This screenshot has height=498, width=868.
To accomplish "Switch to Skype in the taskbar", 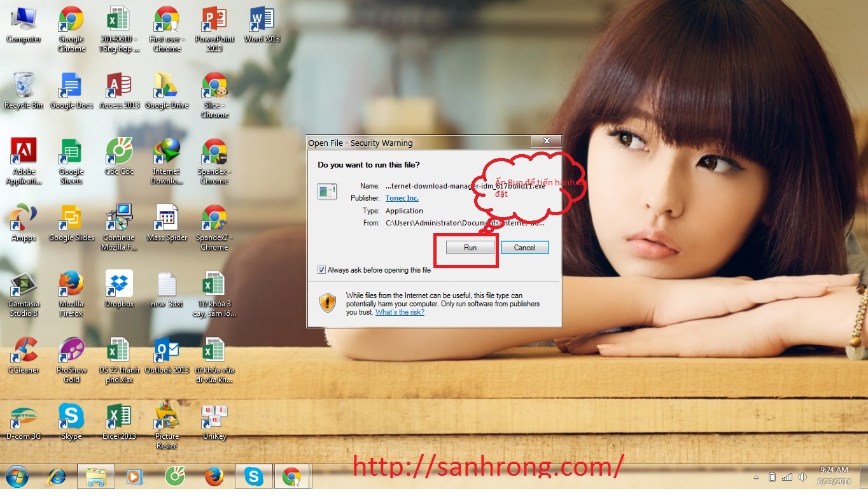I will click(254, 476).
